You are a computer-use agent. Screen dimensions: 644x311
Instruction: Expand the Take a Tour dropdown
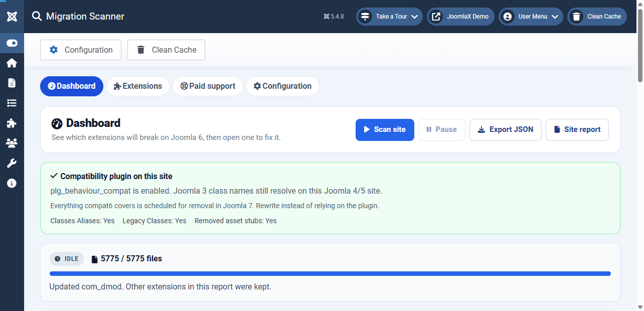coord(389,17)
